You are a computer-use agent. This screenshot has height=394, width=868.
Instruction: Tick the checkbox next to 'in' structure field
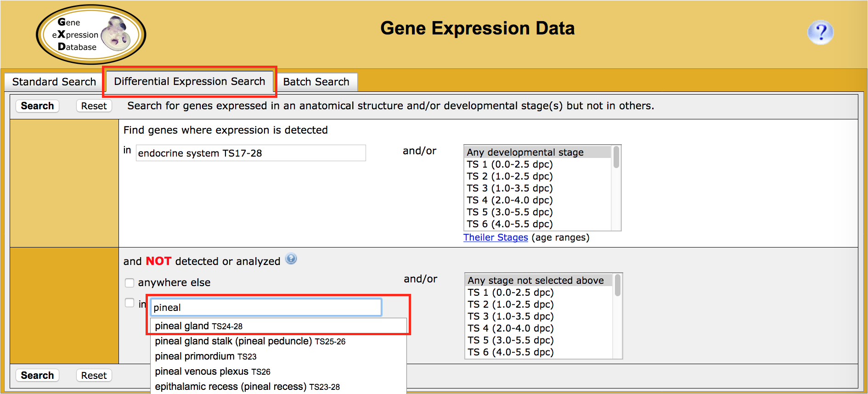tap(130, 303)
